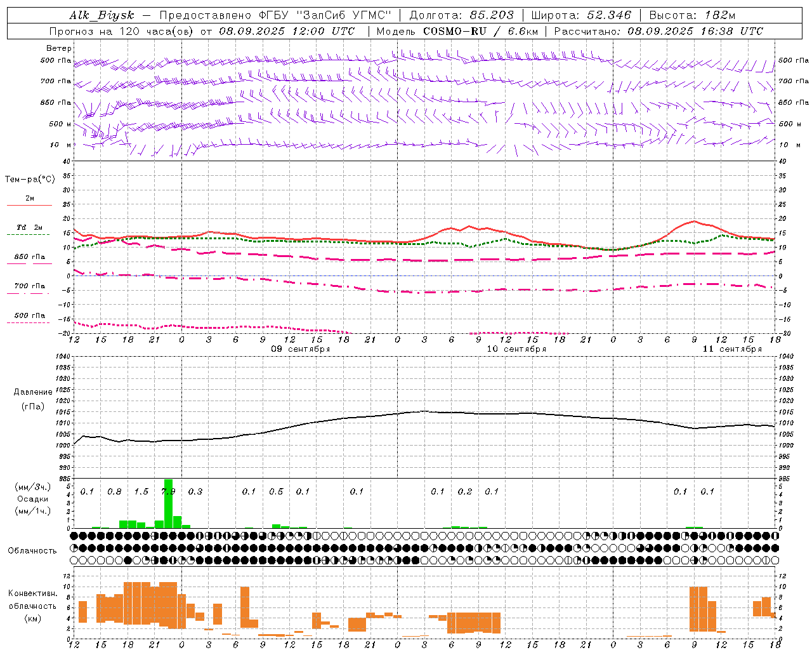Click the '11 сентября' date label
The image size is (812, 650).
tap(732, 349)
